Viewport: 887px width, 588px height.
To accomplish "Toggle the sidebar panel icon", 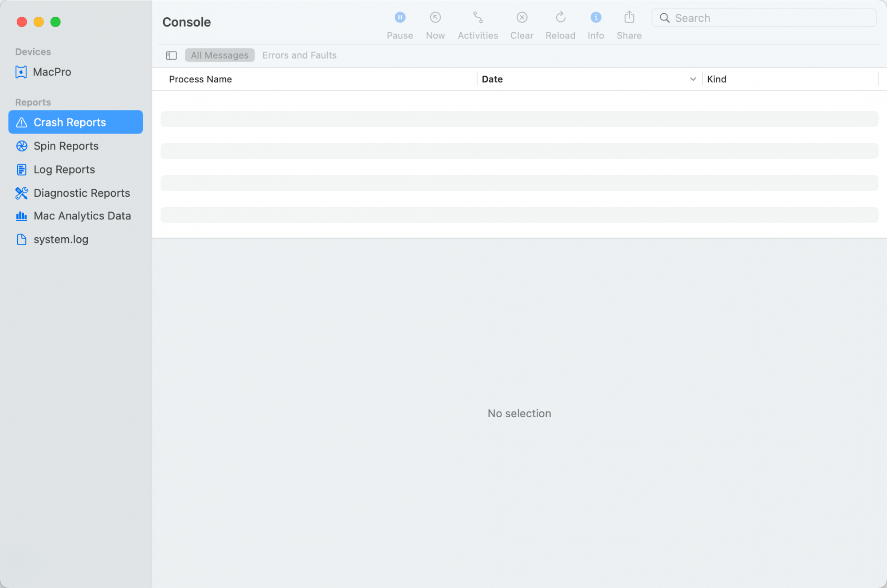I will pyautogui.click(x=171, y=55).
